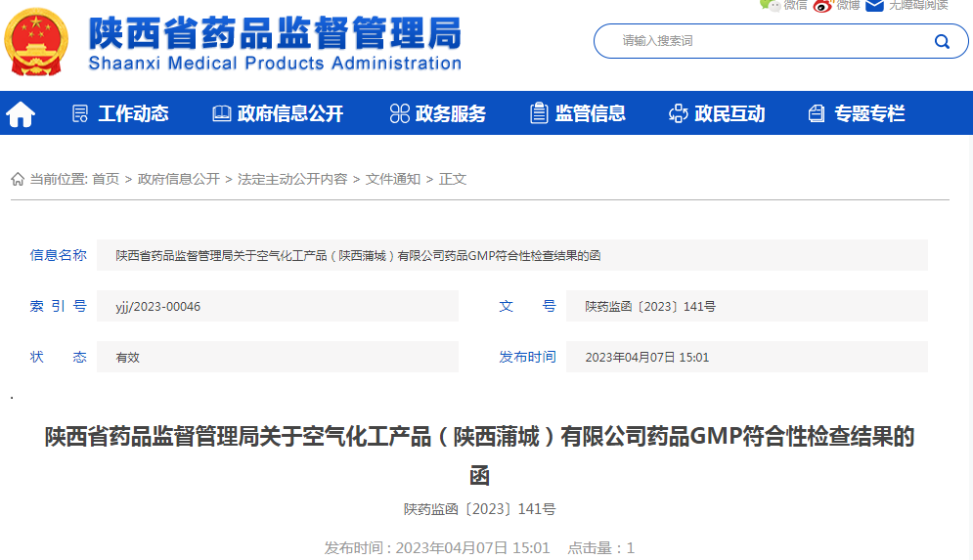Click the 监管信息 clipboard icon
The image size is (973, 560).
pos(539,112)
